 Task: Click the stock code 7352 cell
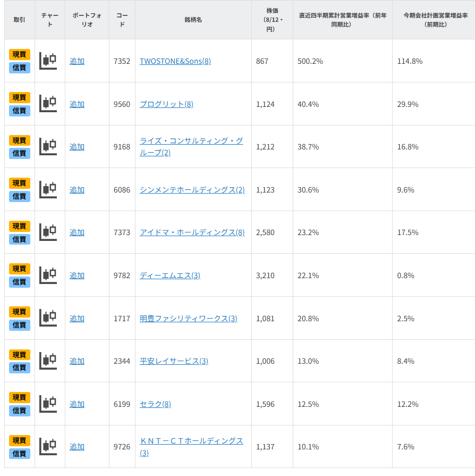pyautogui.click(x=122, y=61)
